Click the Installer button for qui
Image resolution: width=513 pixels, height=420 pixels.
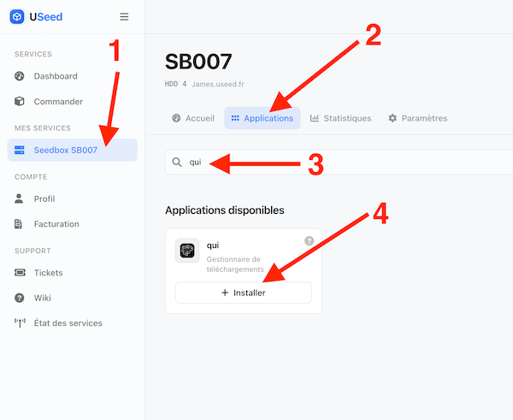point(244,293)
